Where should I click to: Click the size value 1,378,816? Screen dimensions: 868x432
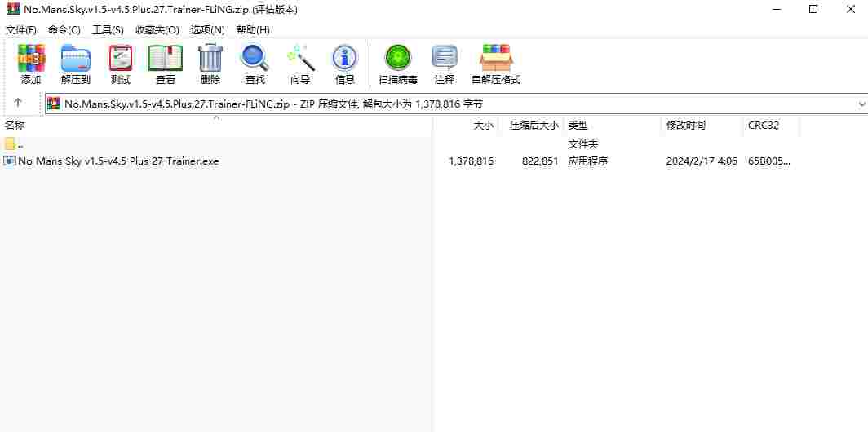[471, 161]
